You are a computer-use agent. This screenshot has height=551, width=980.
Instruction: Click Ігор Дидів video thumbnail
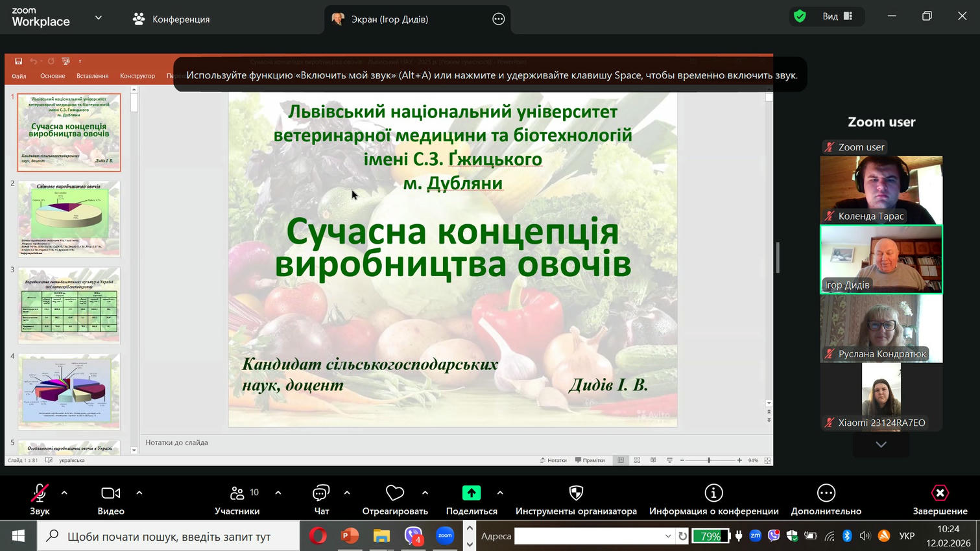(x=881, y=259)
